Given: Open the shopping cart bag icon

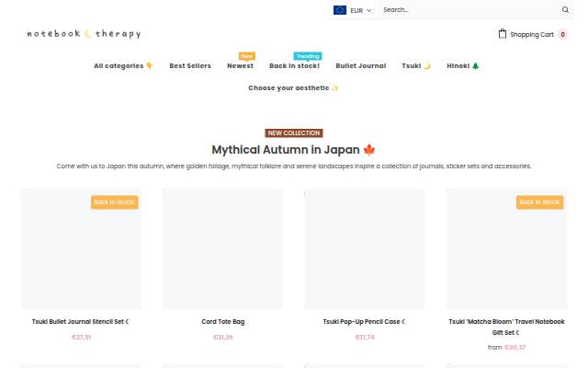Looking at the screenshot, I should pos(503,34).
